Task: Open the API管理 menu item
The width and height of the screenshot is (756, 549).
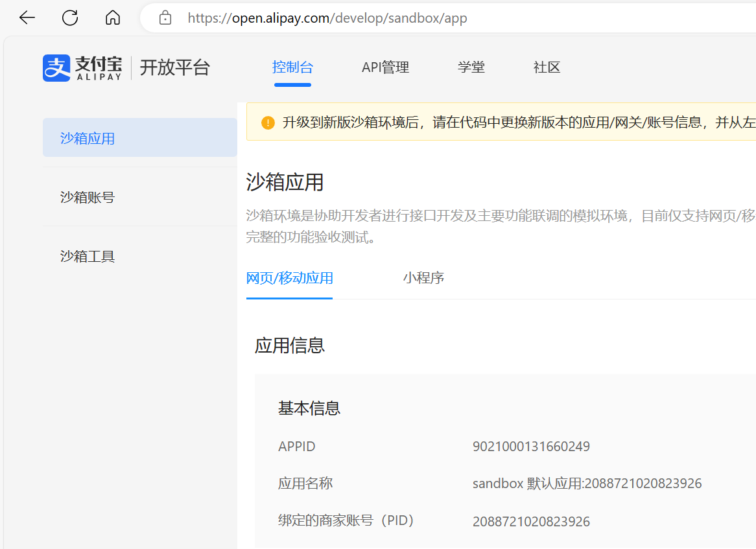Action: pyautogui.click(x=385, y=67)
